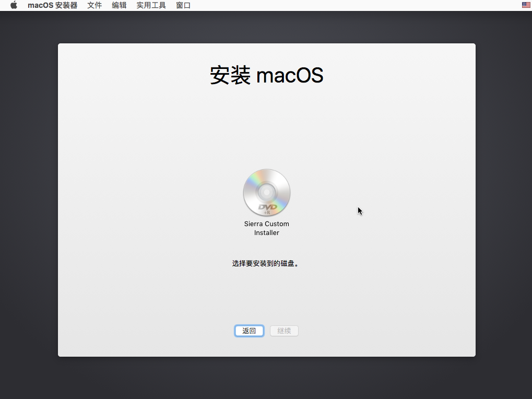Image resolution: width=532 pixels, height=399 pixels.
Task: Open the 窗口 menu
Action: click(183, 5)
